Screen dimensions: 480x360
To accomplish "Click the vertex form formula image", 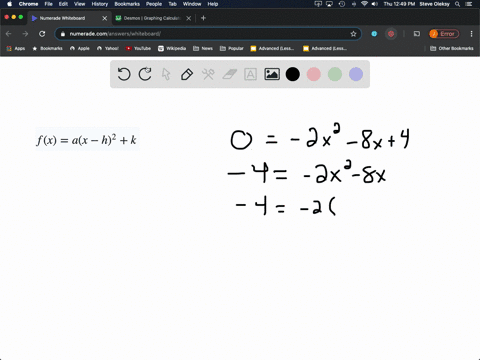I will (x=87, y=139).
